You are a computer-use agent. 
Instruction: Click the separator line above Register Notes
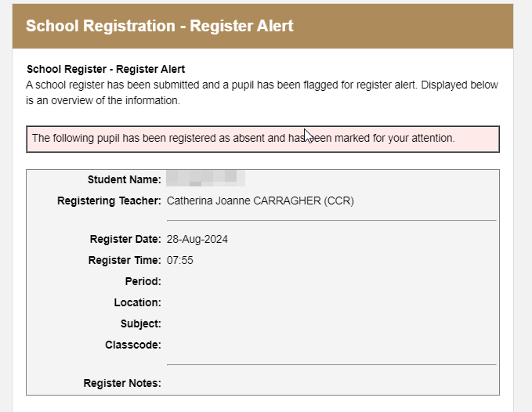tap(331, 364)
